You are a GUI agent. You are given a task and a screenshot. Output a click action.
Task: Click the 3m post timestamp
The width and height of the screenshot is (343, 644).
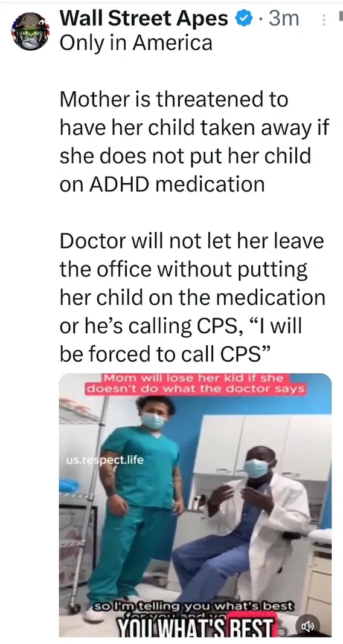pos(283,19)
